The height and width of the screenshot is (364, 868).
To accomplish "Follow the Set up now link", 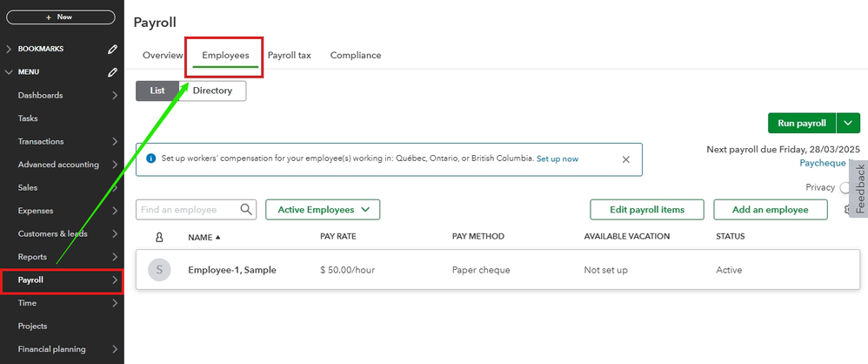I will 558,159.
